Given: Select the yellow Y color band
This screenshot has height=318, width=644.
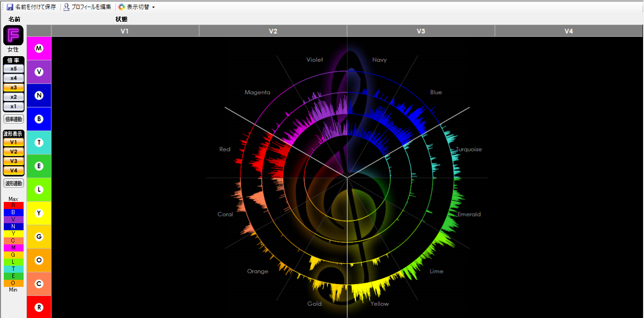Looking at the screenshot, I should coord(39,213).
